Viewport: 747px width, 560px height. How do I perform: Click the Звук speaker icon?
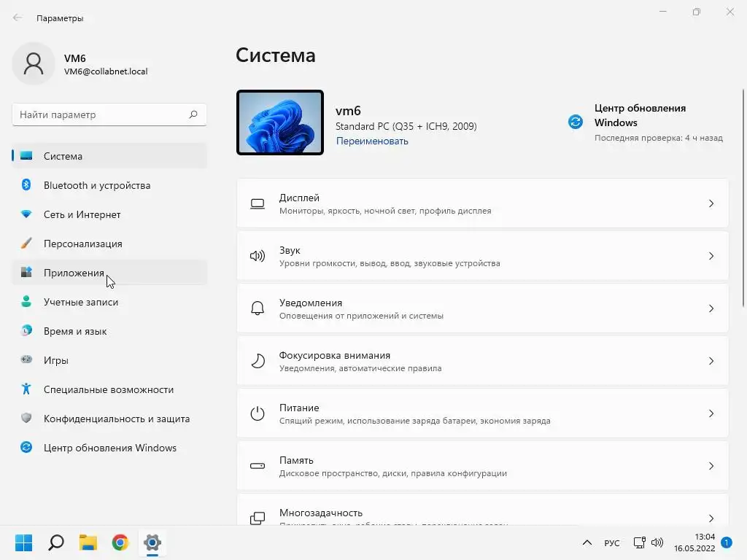click(x=258, y=256)
